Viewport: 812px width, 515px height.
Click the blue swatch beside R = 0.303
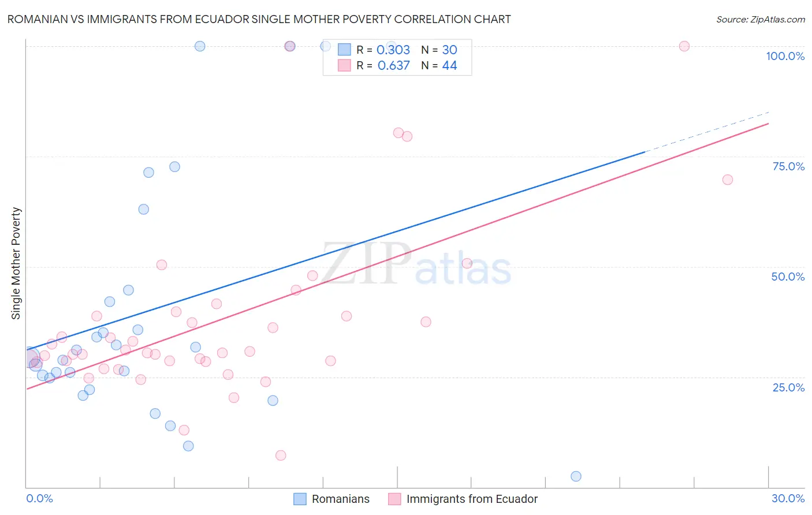tap(344, 50)
